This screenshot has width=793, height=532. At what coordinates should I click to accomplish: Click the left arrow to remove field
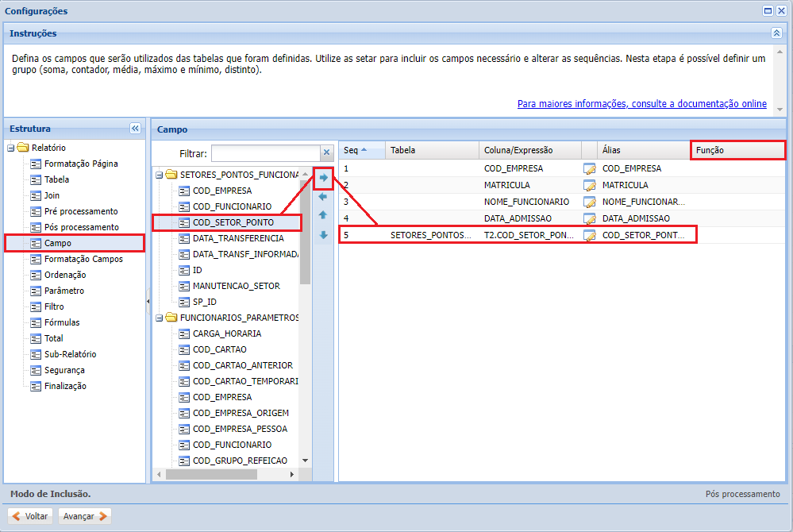pos(323,196)
